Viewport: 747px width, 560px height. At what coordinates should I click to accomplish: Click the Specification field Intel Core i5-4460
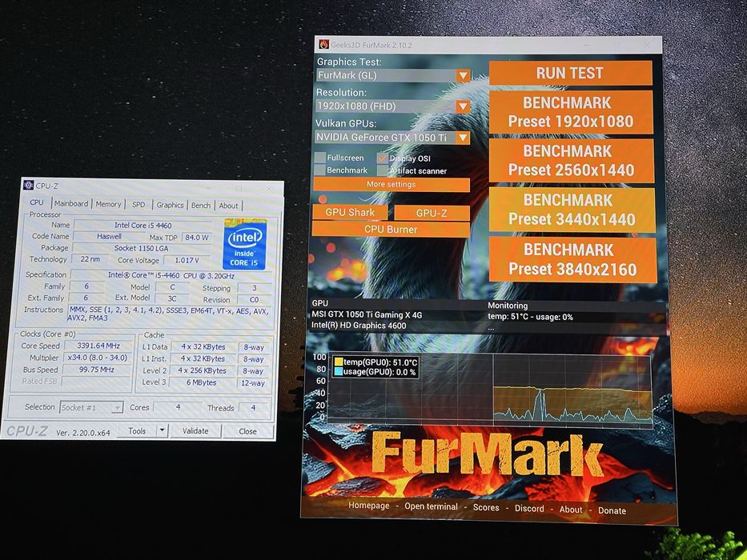click(171, 275)
